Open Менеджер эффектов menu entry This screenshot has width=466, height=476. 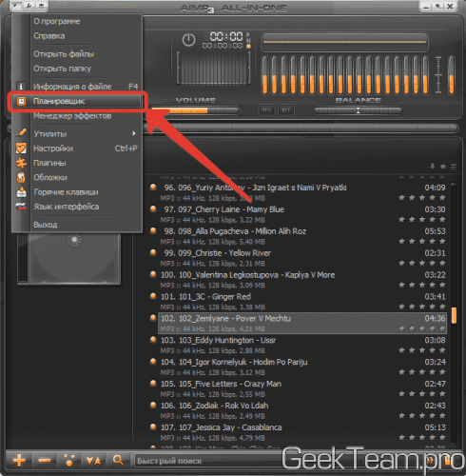[x=72, y=116]
